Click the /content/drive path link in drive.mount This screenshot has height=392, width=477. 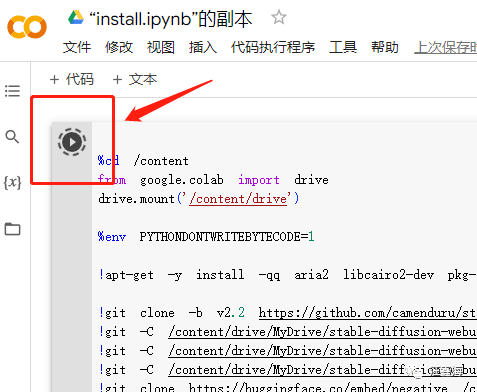tap(238, 199)
